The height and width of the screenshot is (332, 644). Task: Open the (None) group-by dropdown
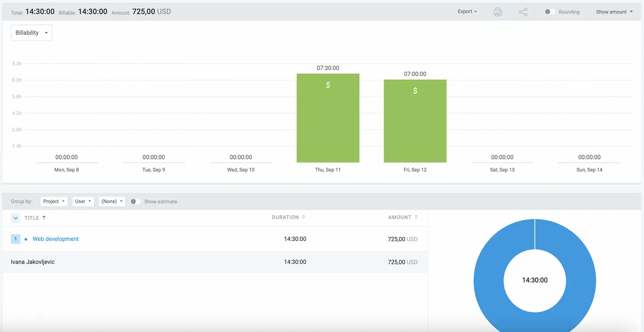112,202
